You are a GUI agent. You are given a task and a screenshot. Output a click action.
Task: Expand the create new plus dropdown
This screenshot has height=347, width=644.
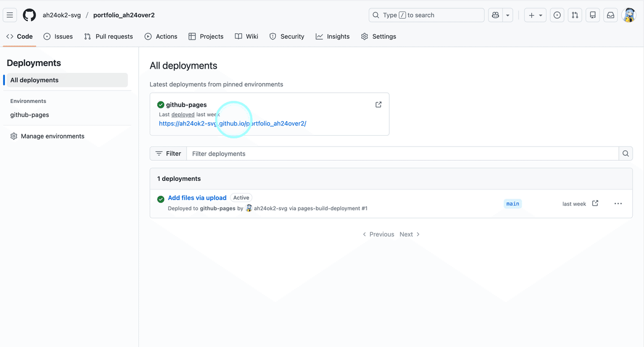(x=535, y=15)
